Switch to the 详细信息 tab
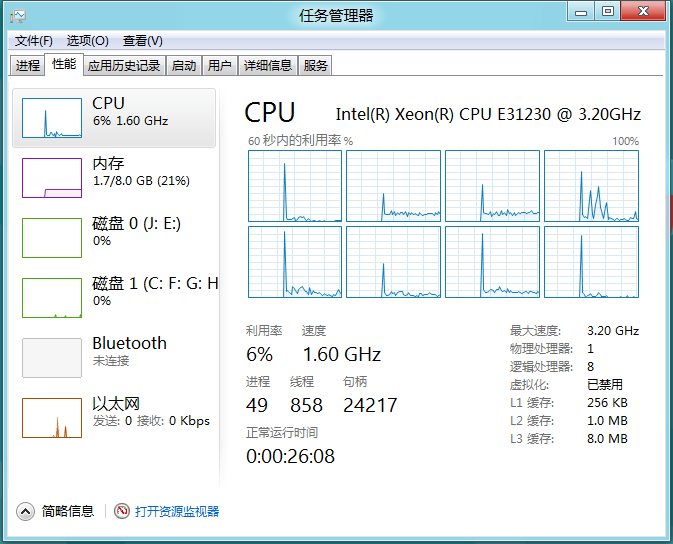 268,66
